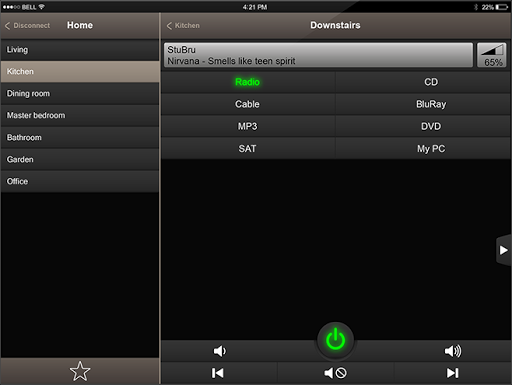Check the battery indicator in the status bar
Image resolution: width=512 pixels, height=385 pixels.
pos(501,7)
